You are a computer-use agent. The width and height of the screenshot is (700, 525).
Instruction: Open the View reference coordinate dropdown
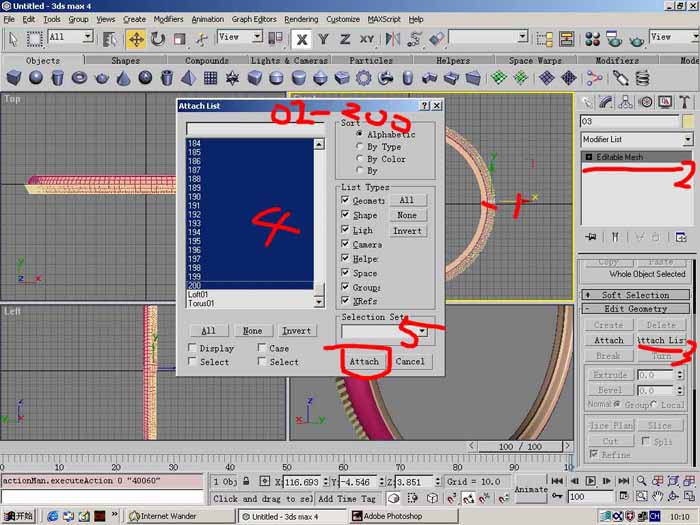(x=257, y=37)
